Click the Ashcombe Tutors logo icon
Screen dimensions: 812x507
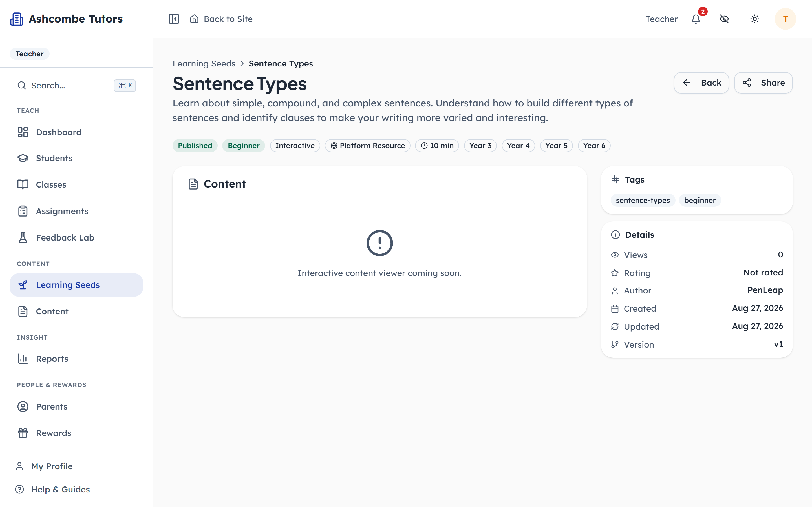(x=17, y=19)
